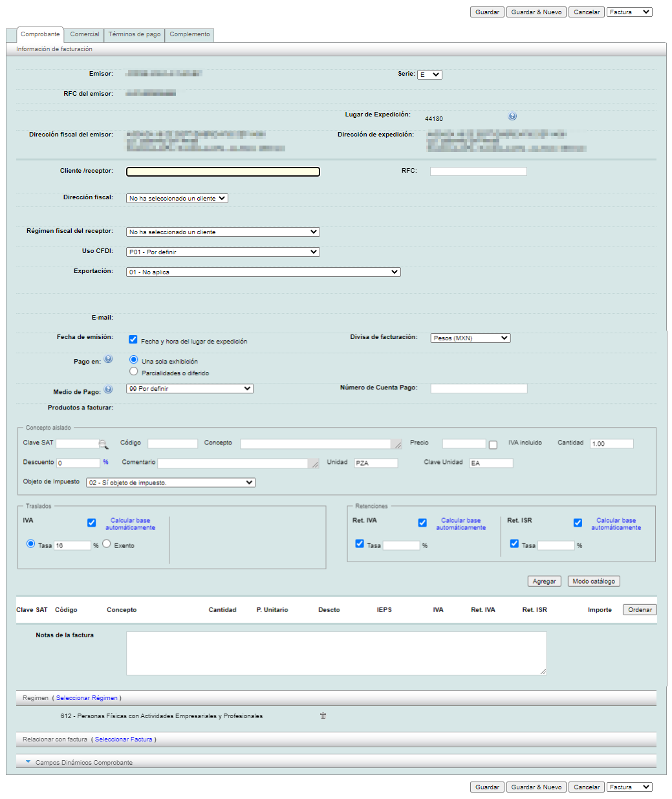
Task: Toggle the IVA incluido checkbox
Action: pyautogui.click(x=493, y=445)
